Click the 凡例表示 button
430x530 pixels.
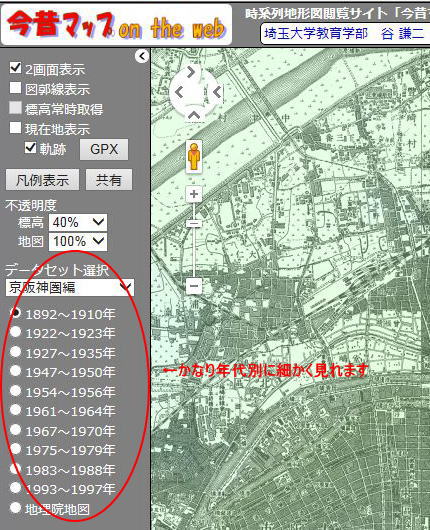coord(43,180)
